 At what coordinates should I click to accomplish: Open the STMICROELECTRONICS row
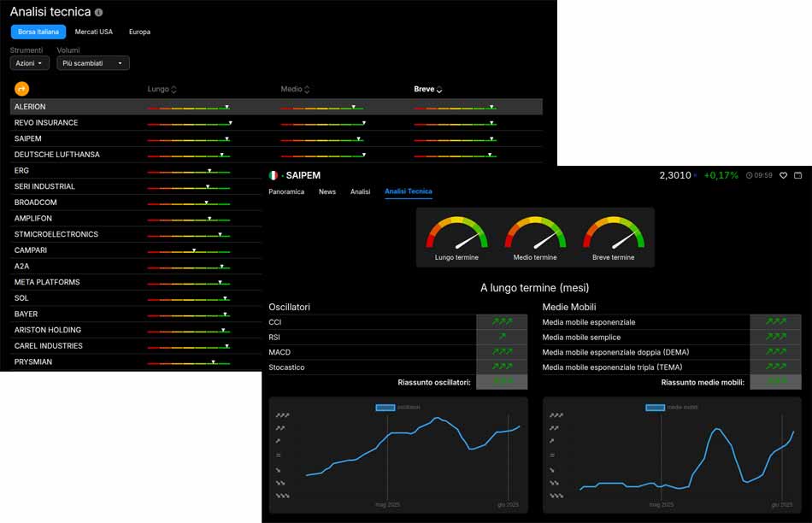(x=136, y=234)
